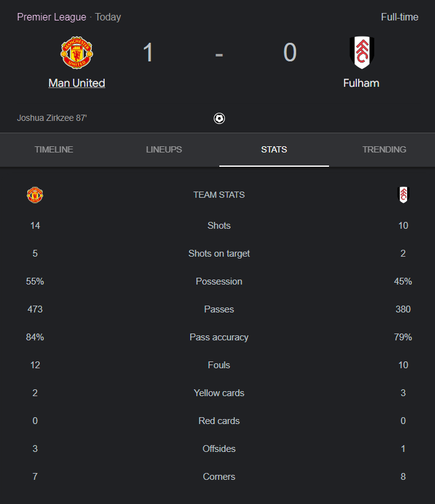Open the Premier League link

tap(51, 17)
